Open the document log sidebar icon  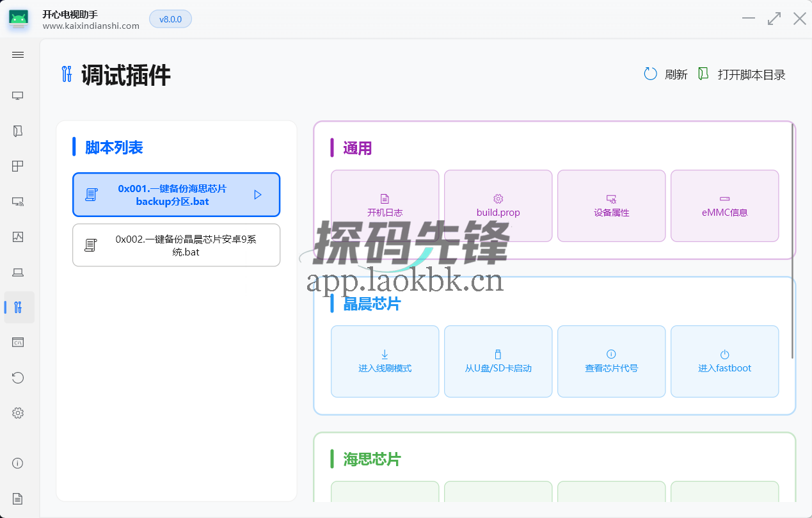pos(18,498)
